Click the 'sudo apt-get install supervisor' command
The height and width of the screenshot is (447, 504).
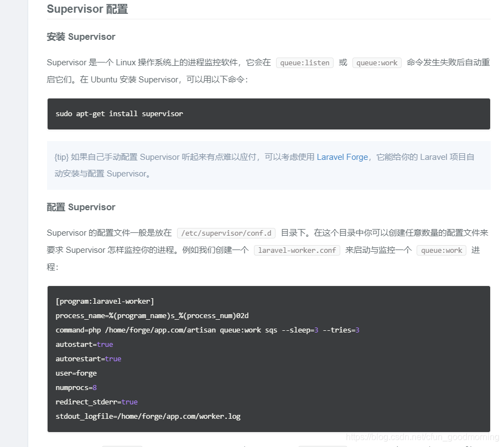(x=119, y=114)
